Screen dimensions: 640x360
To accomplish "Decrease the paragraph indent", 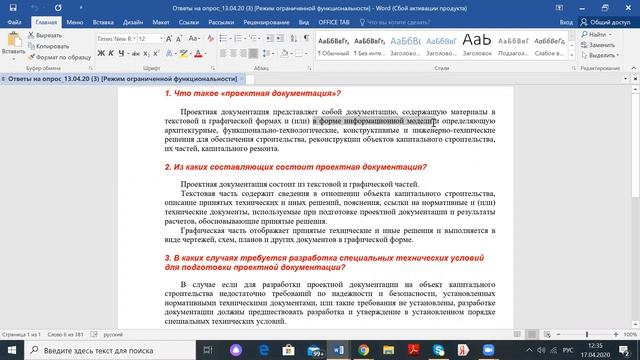I will pos(269,39).
